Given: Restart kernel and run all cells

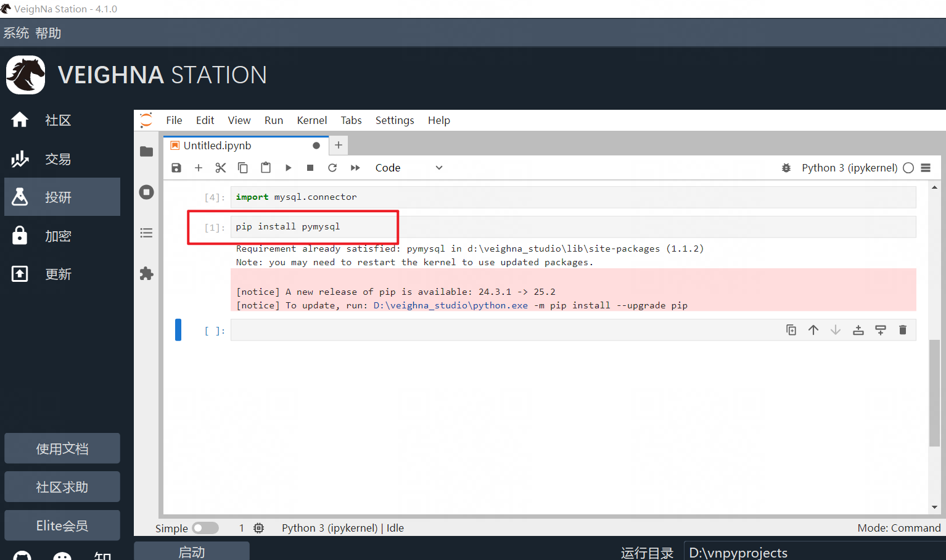Looking at the screenshot, I should (355, 168).
